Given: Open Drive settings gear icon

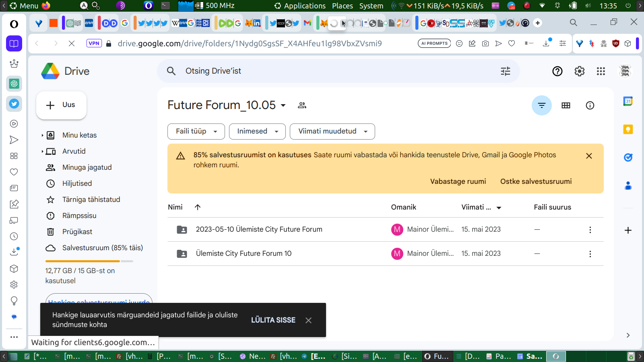Looking at the screenshot, I should (580, 71).
